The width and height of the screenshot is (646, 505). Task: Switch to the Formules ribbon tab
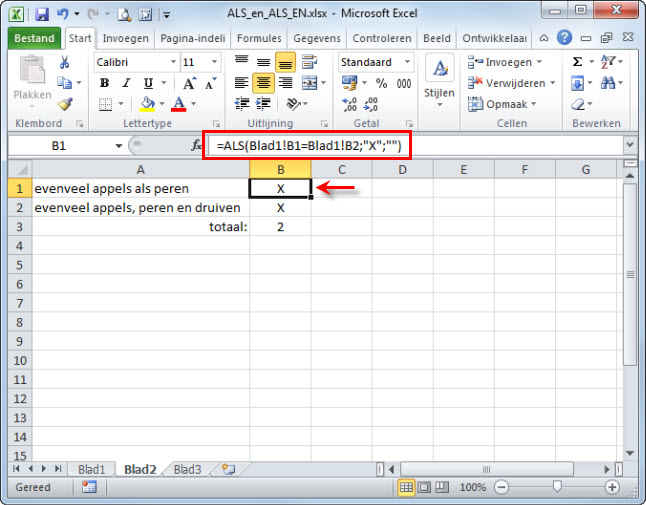259,38
